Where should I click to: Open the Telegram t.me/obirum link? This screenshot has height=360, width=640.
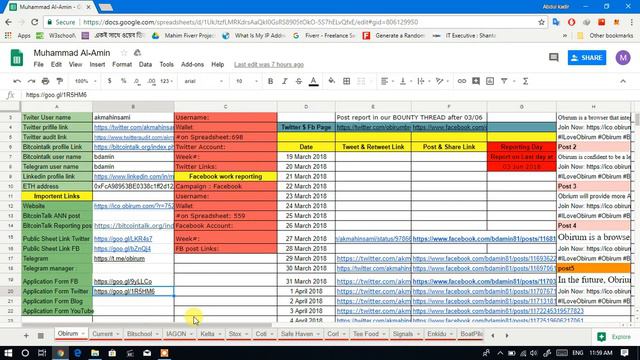coord(119,258)
